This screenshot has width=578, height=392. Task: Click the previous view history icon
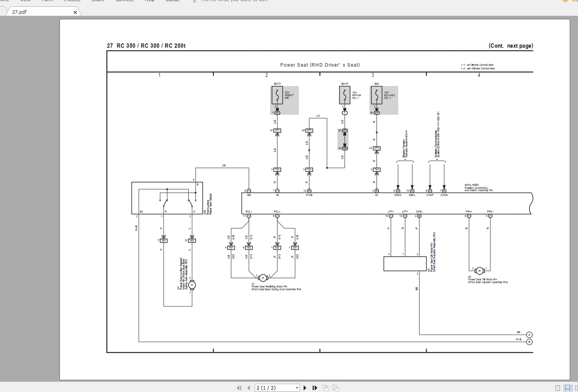pyautogui.click(x=326, y=388)
